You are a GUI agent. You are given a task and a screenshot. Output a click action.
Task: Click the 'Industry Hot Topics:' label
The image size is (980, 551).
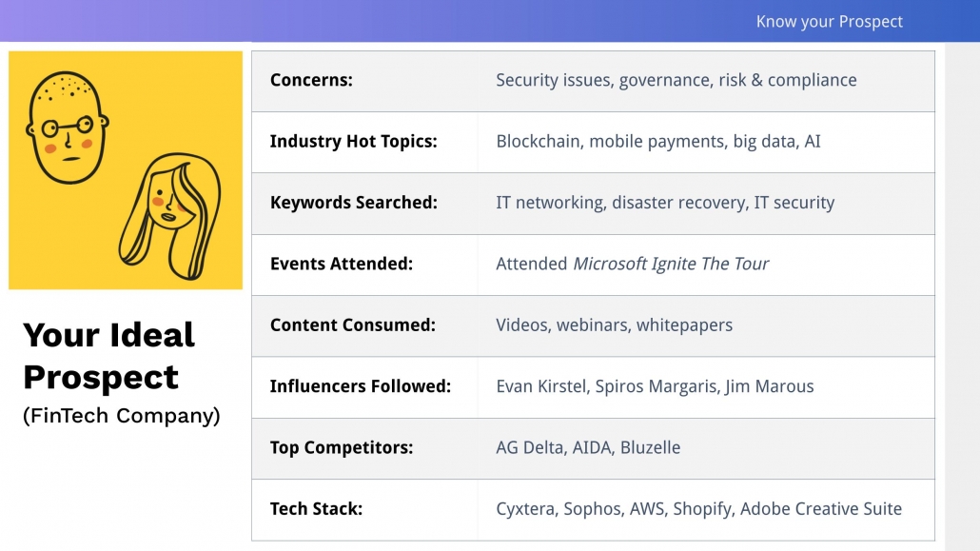coord(354,142)
